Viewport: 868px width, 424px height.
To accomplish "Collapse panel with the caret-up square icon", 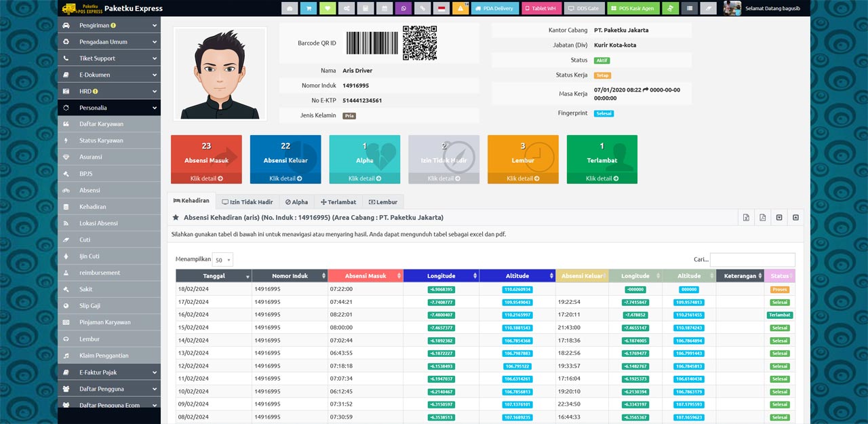I will (795, 218).
